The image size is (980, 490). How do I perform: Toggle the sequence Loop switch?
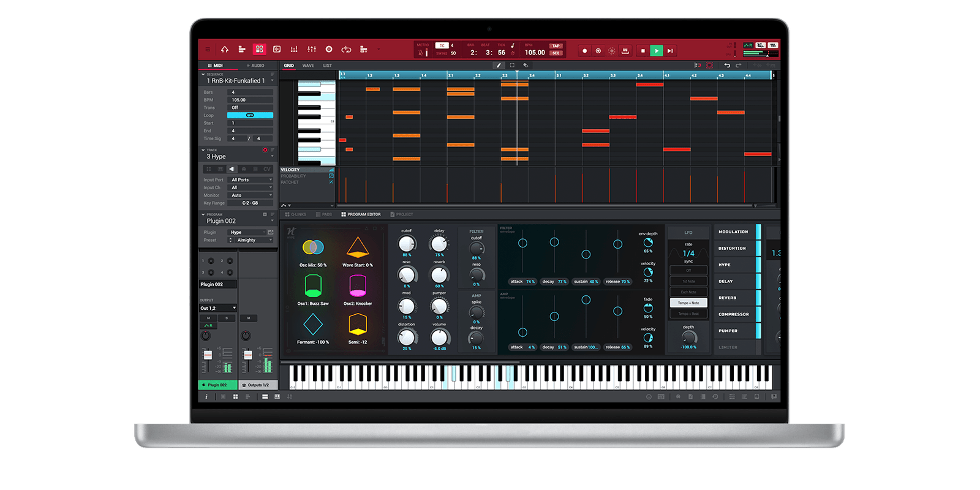coord(250,115)
